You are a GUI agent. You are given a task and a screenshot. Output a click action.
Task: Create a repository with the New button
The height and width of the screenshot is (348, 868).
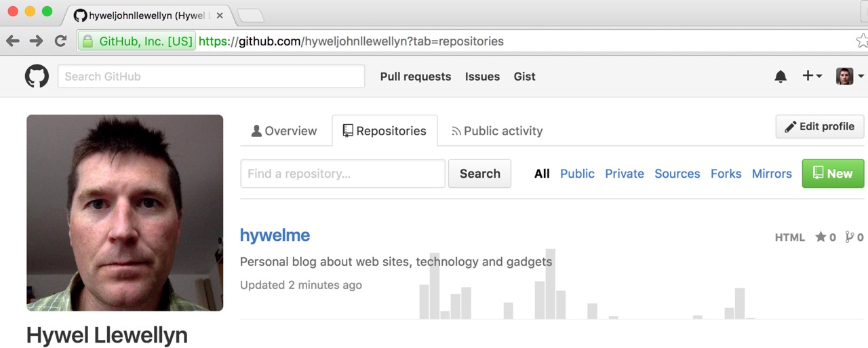pos(833,174)
